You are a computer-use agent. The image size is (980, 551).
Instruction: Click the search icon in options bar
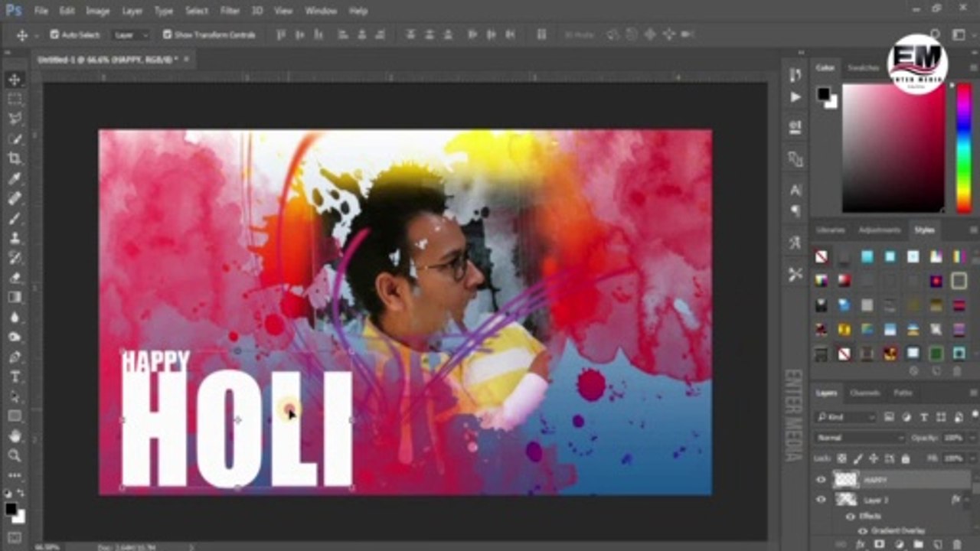click(935, 34)
